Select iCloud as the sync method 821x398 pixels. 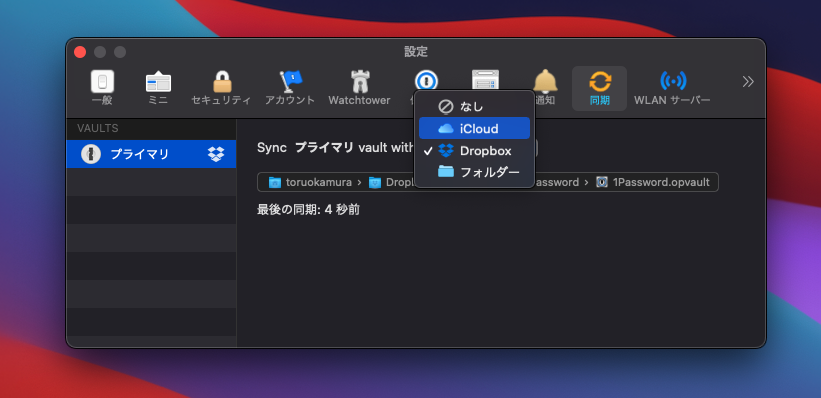point(474,129)
